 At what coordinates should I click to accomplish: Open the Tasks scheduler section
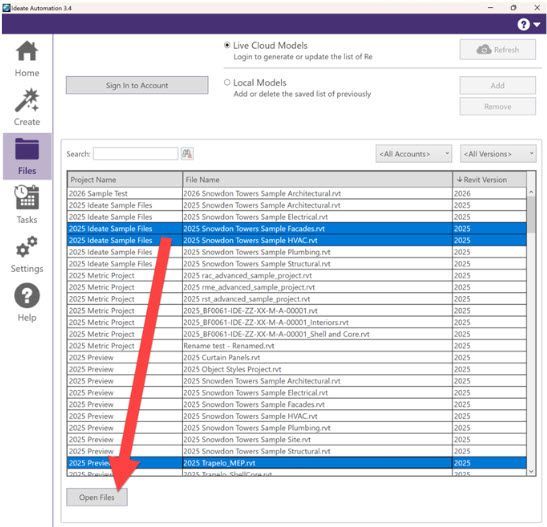27,205
